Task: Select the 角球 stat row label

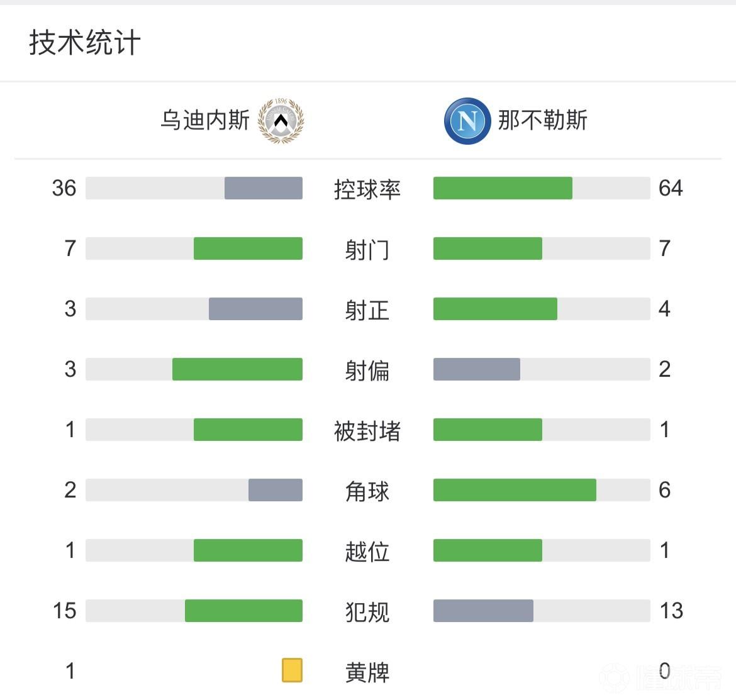Action: pyautogui.click(x=367, y=491)
